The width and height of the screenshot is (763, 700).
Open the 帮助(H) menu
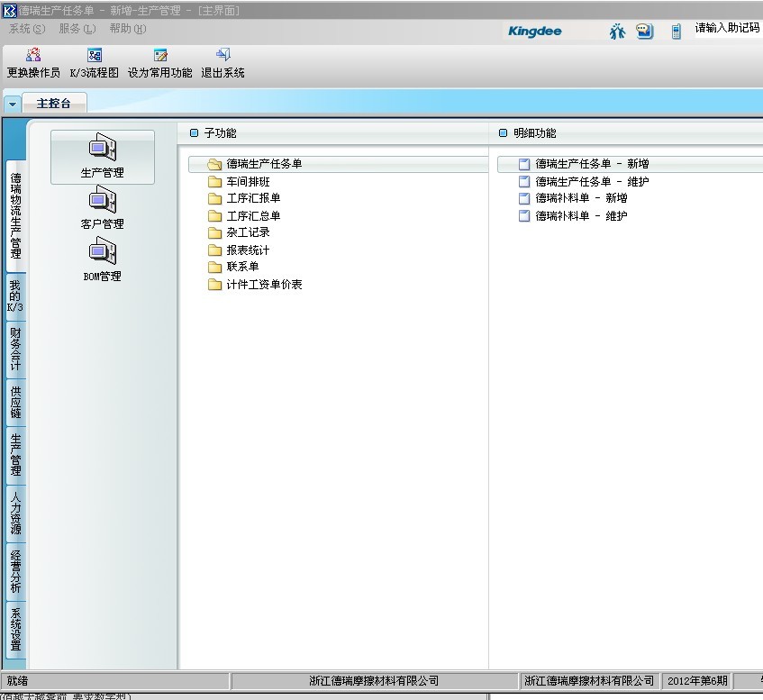click(x=128, y=29)
